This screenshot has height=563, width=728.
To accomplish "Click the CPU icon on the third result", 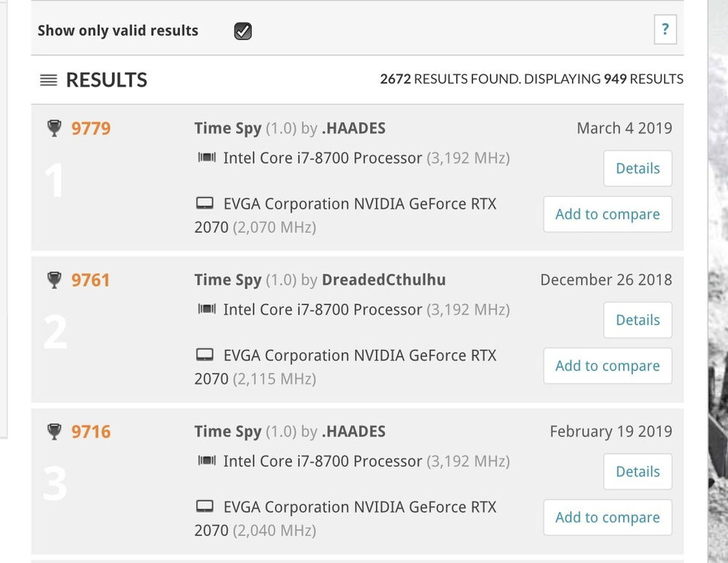I will (206, 460).
